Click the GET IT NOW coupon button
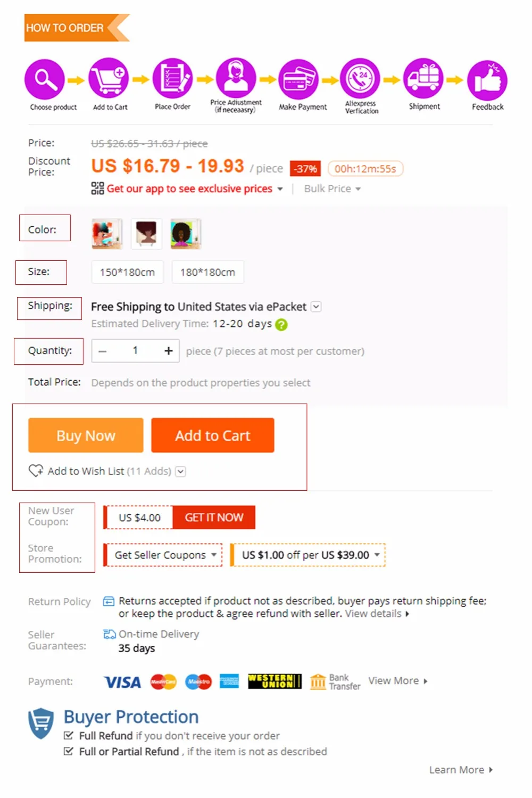Screen dimensions: 532x798 point(214,517)
